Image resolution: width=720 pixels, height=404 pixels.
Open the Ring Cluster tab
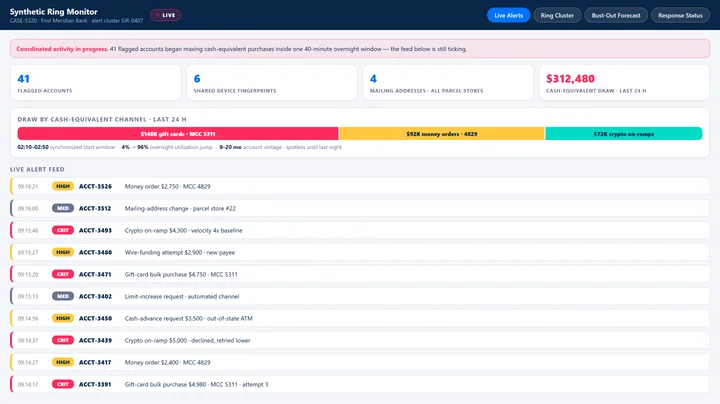click(557, 15)
